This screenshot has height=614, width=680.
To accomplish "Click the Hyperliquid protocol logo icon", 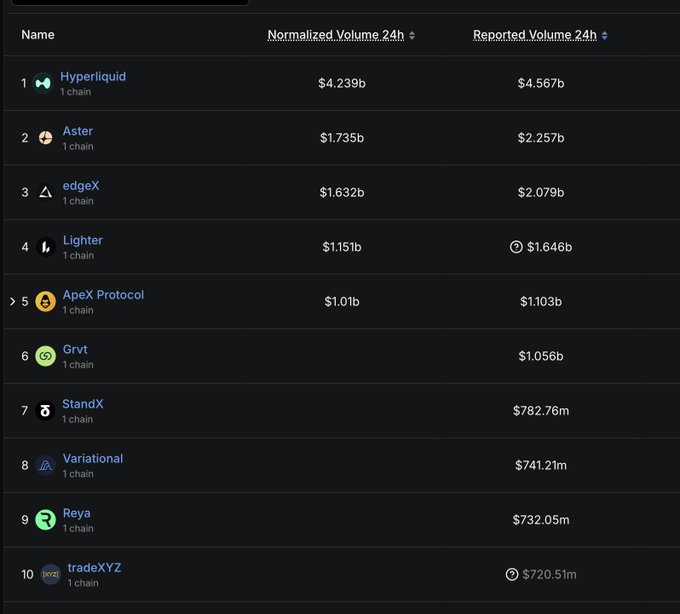I will point(42,83).
